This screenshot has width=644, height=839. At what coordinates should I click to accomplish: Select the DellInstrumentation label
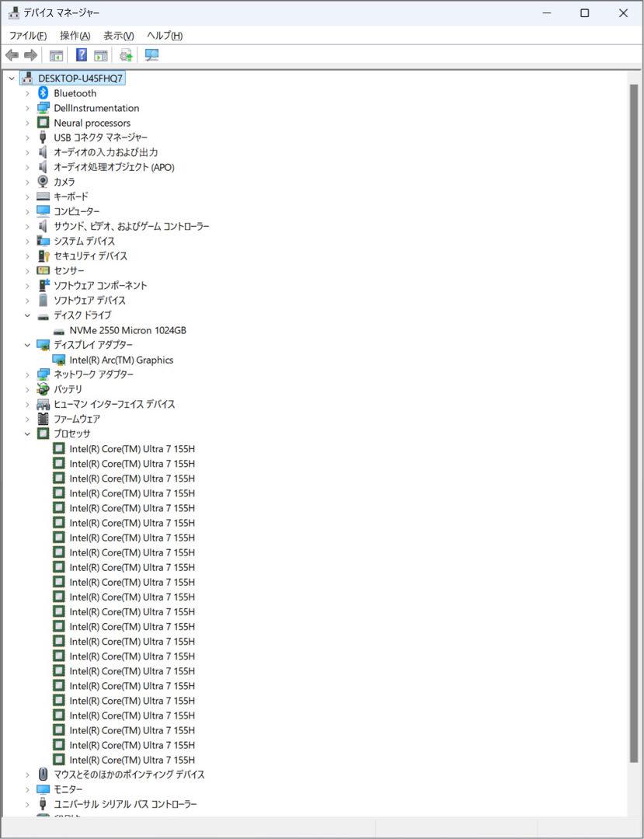96,108
